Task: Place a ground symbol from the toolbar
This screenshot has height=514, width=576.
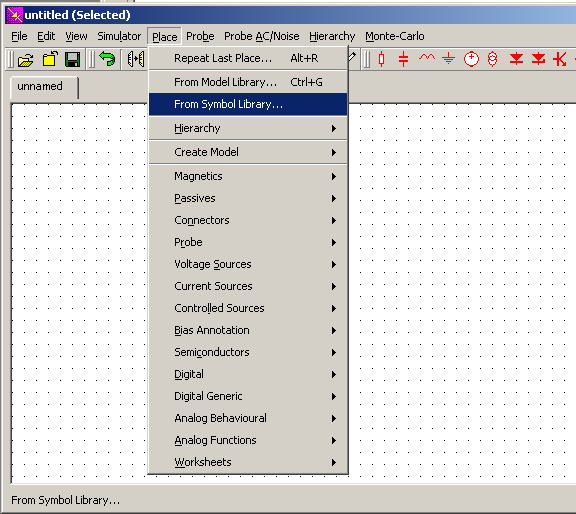Action: 449,59
